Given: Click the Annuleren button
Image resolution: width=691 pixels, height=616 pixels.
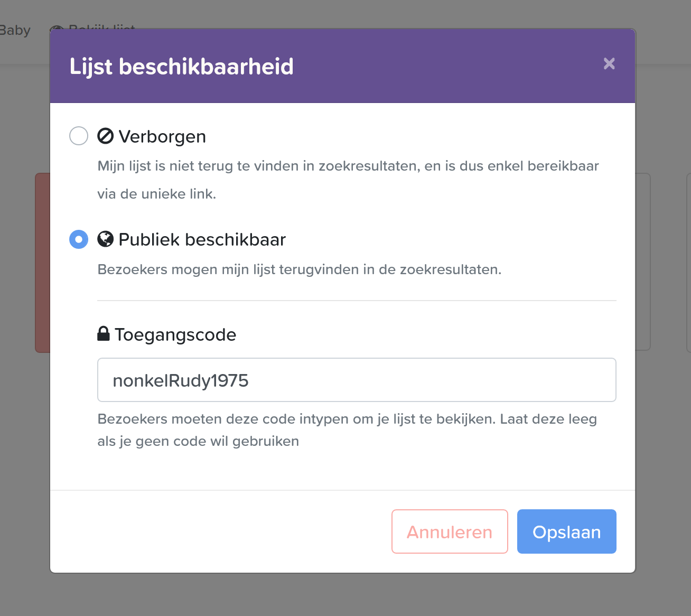Looking at the screenshot, I should pos(450,531).
